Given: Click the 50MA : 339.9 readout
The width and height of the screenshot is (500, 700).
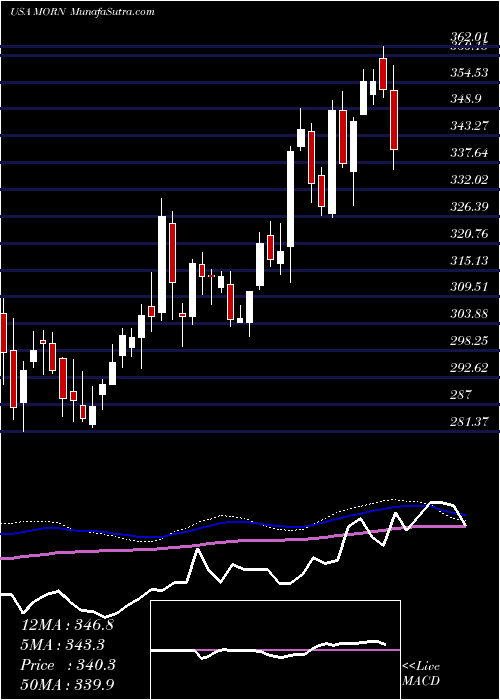Looking at the screenshot, I should pos(68,685).
